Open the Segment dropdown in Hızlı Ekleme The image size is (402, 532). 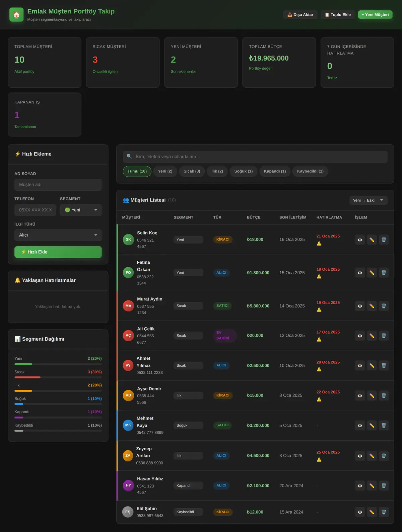click(81, 210)
